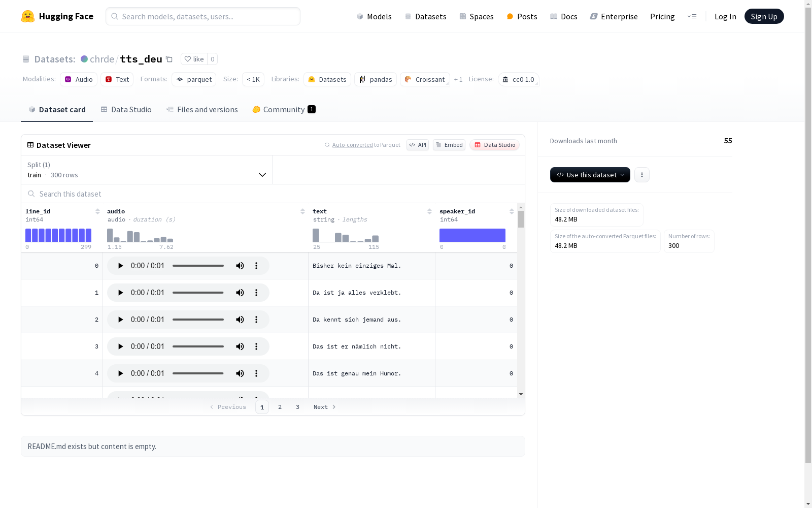Open audio options menu in row 4
Viewport: 812px width, 508px height.
pyautogui.click(x=256, y=373)
